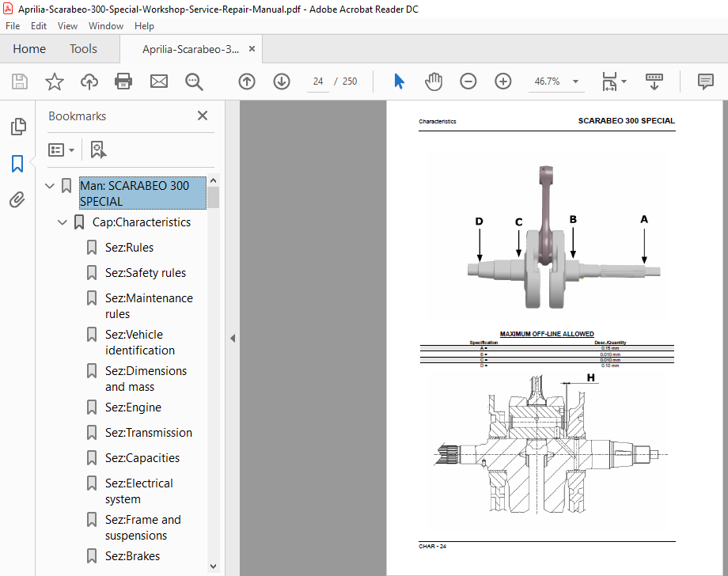This screenshot has height=576, width=728.
Task: Open the Find text magnifier icon
Action: (194, 81)
